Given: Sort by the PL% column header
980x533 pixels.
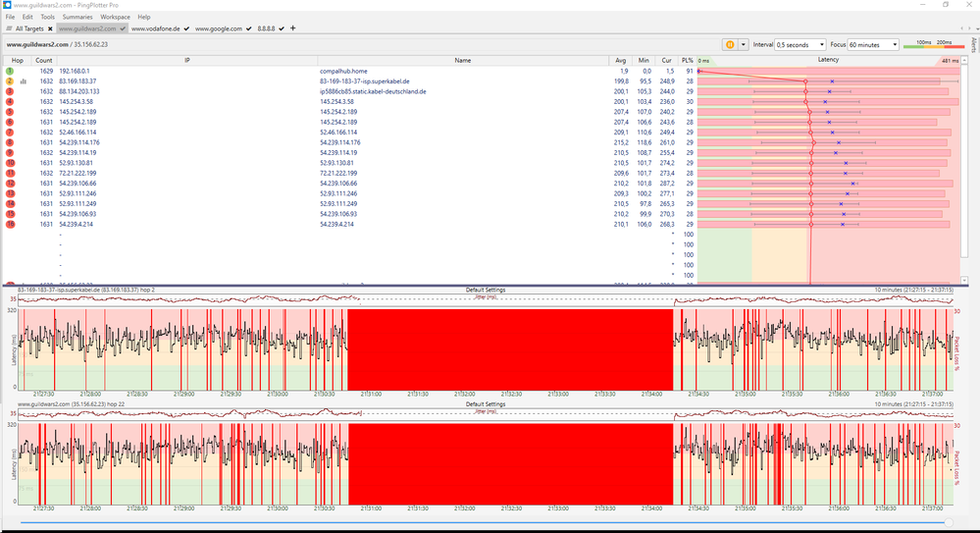Looking at the screenshot, I should [688, 61].
